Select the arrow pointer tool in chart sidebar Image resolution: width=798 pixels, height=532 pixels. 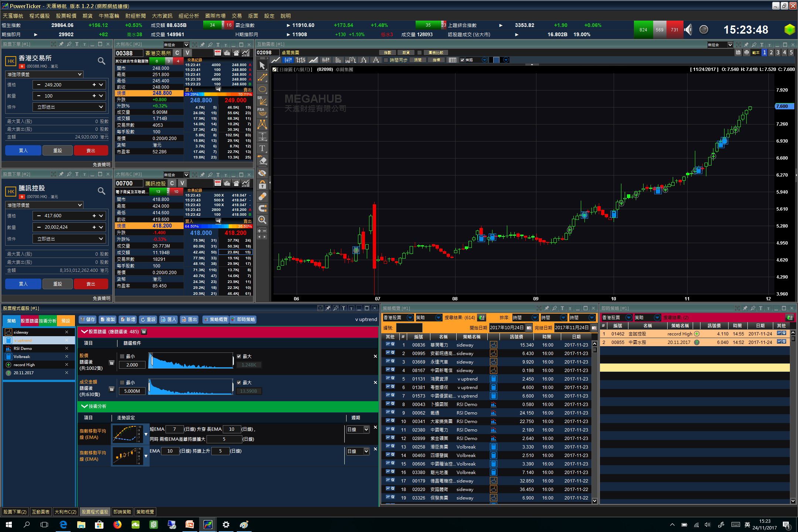262,66
